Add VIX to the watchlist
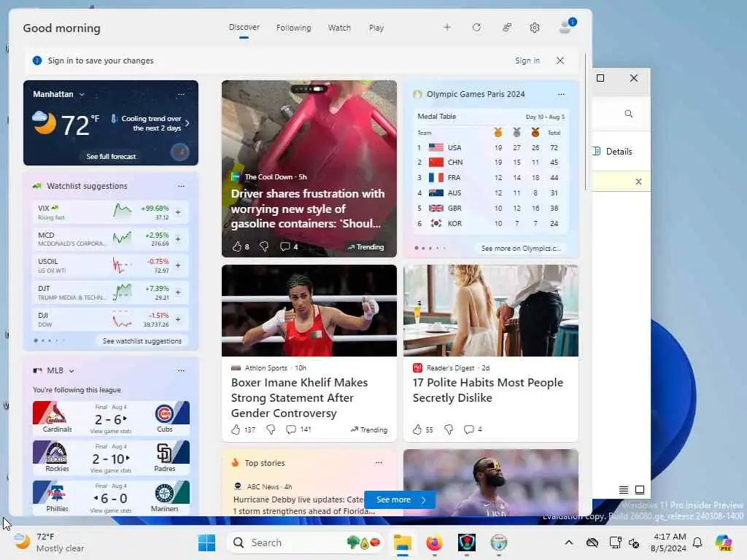747x560 pixels. pos(178,212)
